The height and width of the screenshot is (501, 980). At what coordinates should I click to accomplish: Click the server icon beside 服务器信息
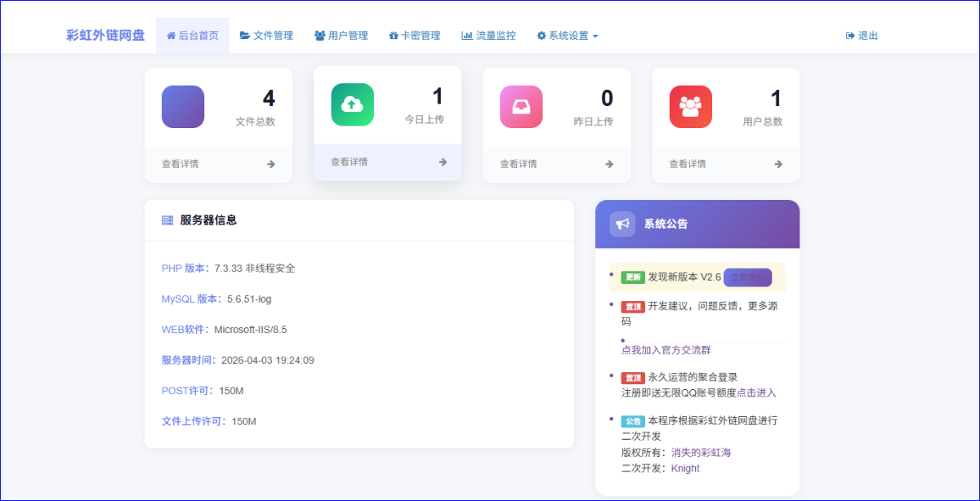(167, 220)
